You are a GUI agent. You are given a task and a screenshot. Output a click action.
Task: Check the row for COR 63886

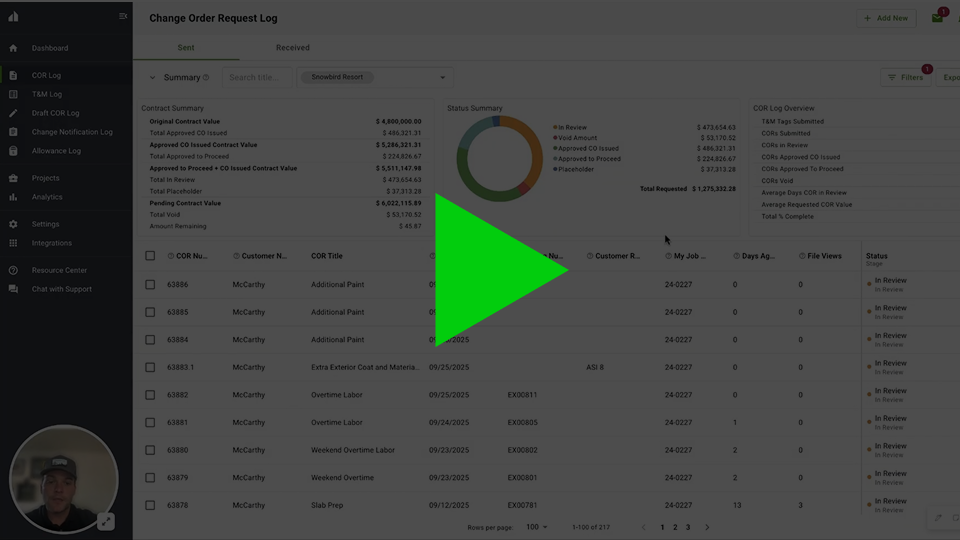click(150, 285)
